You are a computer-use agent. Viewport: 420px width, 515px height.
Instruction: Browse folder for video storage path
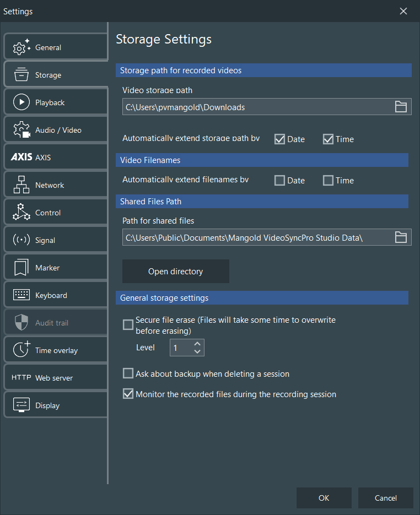[x=401, y=107]
